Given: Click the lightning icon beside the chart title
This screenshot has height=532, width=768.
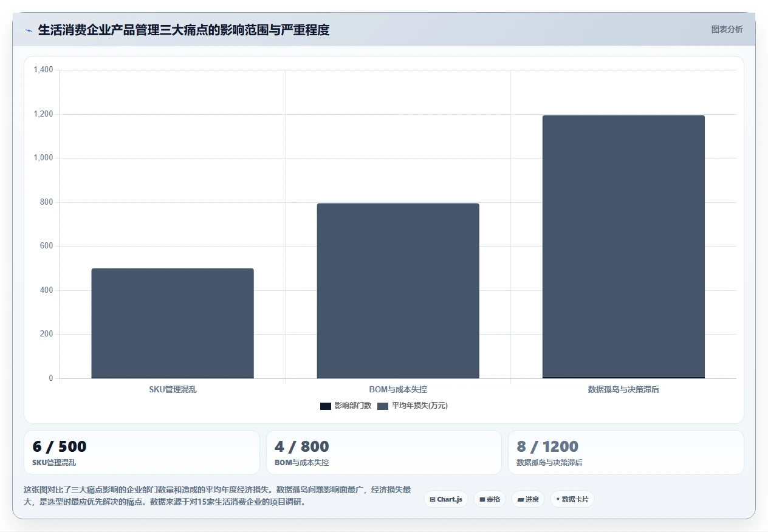Looking at the screenshot, I should (x=29, y=30).
